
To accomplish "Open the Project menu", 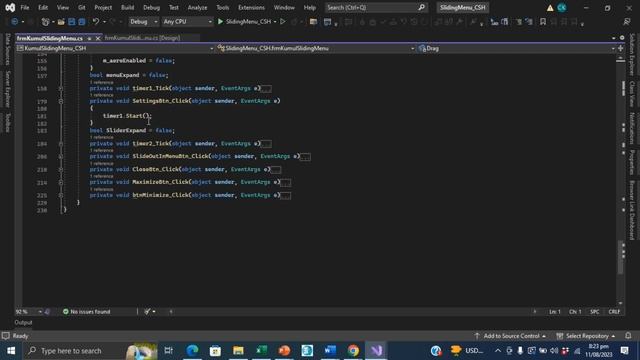I will tap(103, 7).
